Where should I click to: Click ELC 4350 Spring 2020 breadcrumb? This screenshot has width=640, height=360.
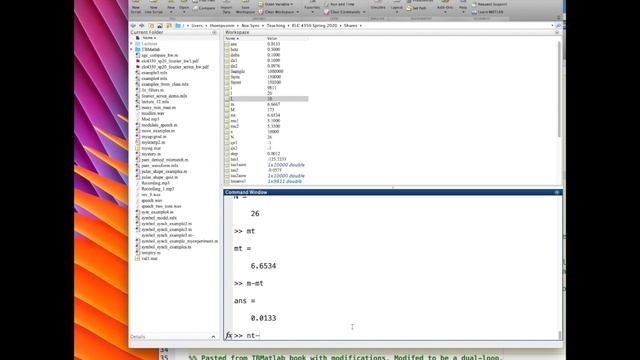coord(314,25)
